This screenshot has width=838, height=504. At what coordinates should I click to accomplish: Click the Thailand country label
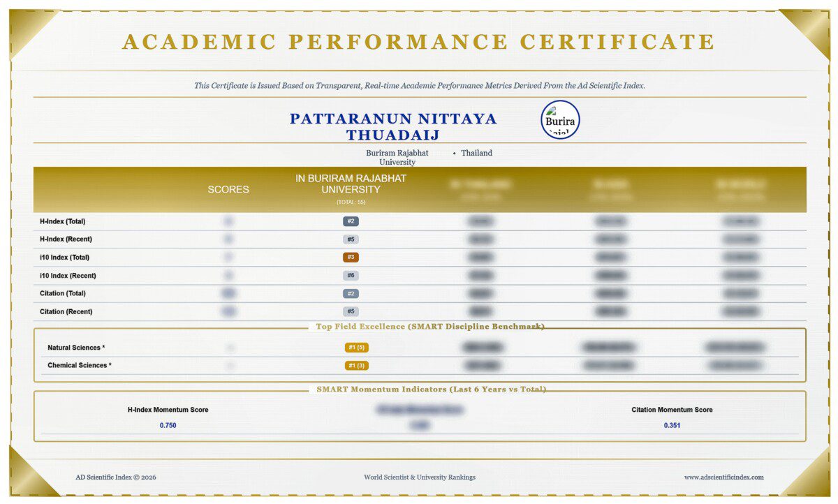click(x=476, y=153)
